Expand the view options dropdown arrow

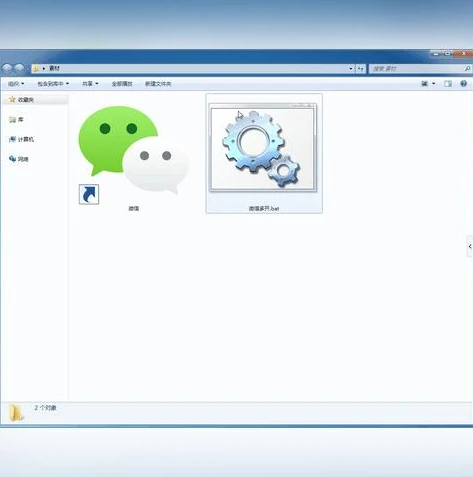click(x=434, y=84)
